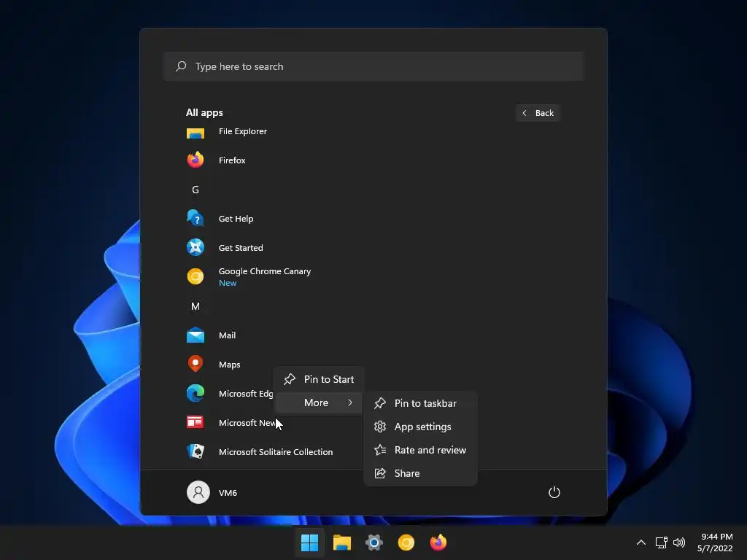Screen dimensions: 747x560
Task: Click the volume speaker icon in the tray
Action: (x=679, y=542)
